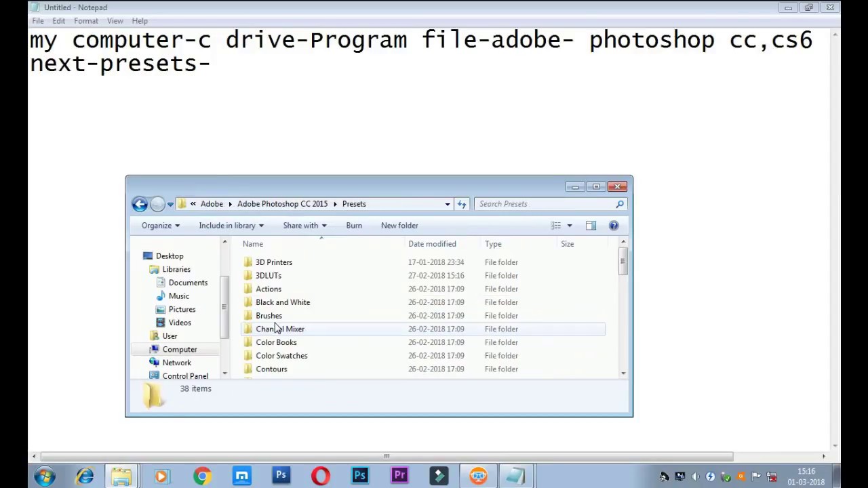Screen dimensions: 868x488
Task: Click New folder in Explorer toolbar
Action: [399, 226]
